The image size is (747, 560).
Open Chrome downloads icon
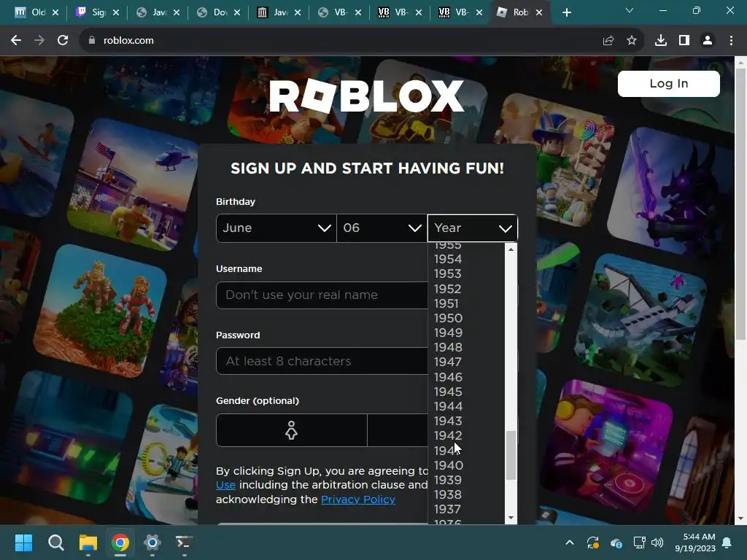[660, 41]
